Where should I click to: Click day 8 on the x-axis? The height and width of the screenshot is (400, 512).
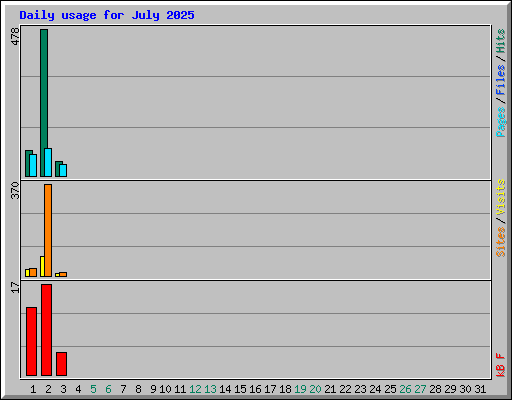[138, 389]
